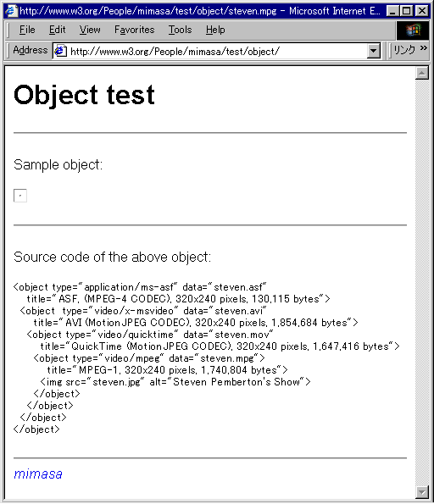Click the Address label handle
The height and width of the screenshot is (504, 434).
[x=31, y=50]
